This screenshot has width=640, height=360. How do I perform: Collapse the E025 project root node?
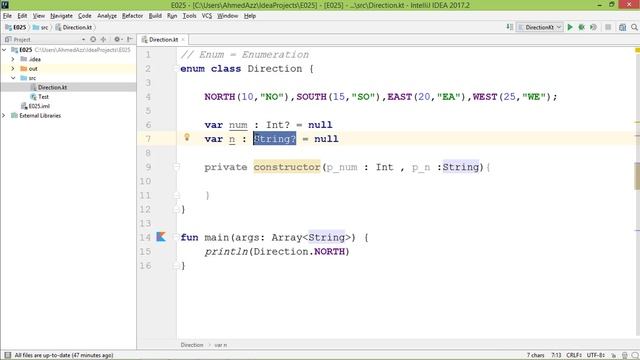pos(4,49)
